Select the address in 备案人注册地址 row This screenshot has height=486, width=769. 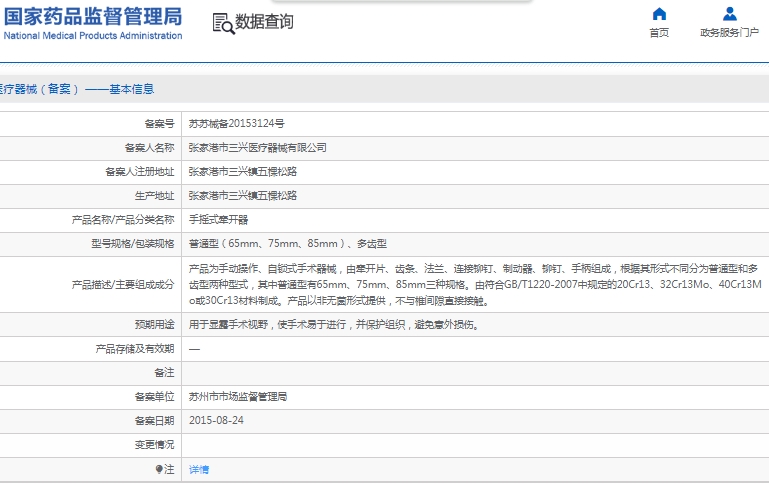point(243,172)
